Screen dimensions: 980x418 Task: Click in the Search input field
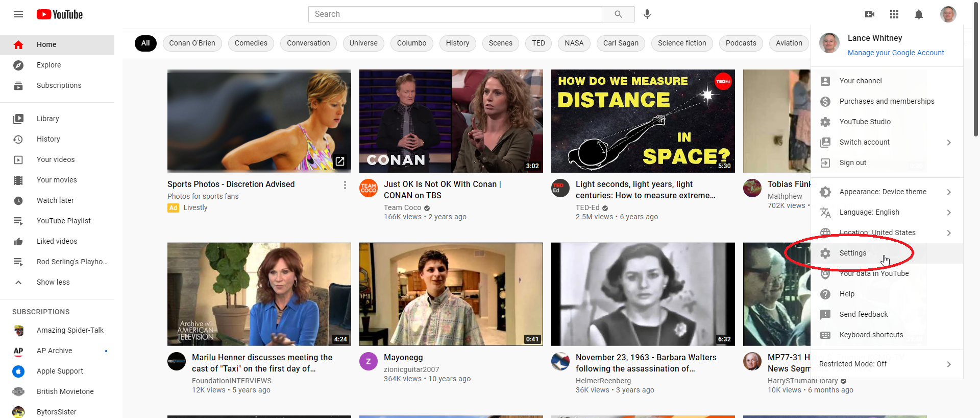[x=455, y=14]
